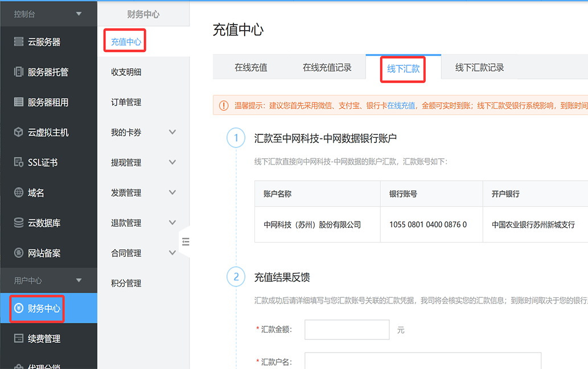
Task: Click the 网站备案 sidebar icon
Action: click(18, 253)
